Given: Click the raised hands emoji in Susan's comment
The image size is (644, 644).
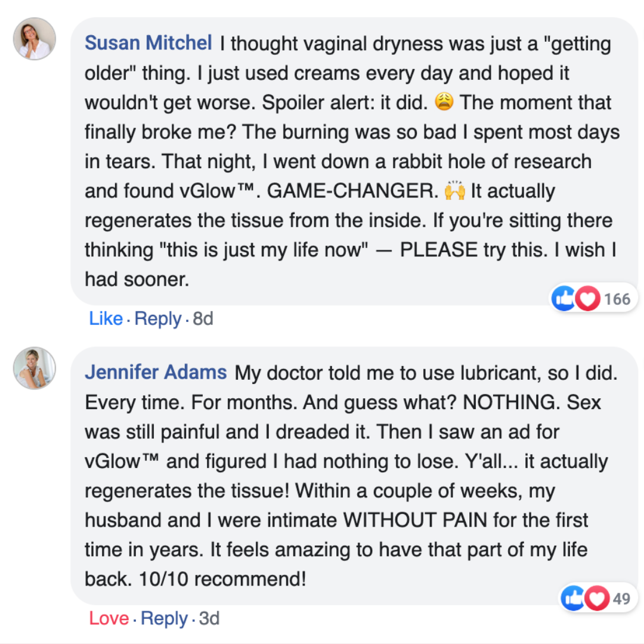Looking at the screenshot, I should (x=454, y=191).
